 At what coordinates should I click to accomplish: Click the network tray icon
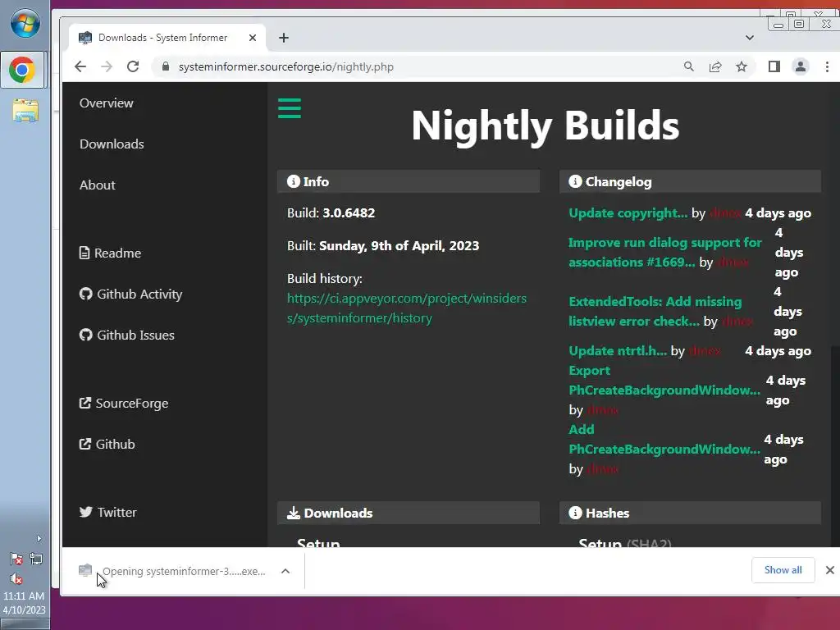[x=36, y=559]
